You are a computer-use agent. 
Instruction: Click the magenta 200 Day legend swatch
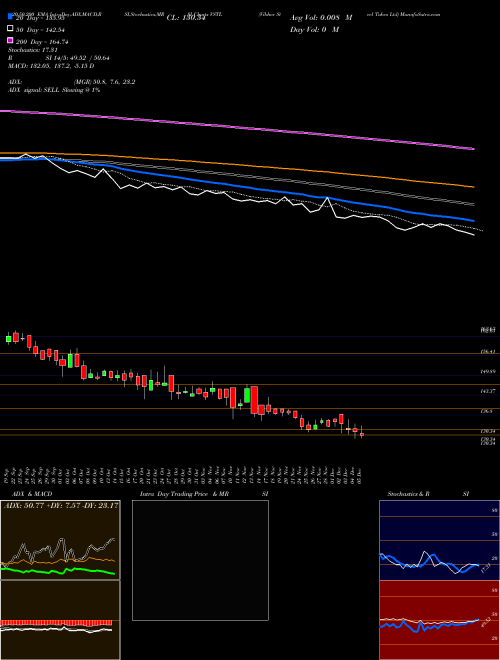point(11,41)
